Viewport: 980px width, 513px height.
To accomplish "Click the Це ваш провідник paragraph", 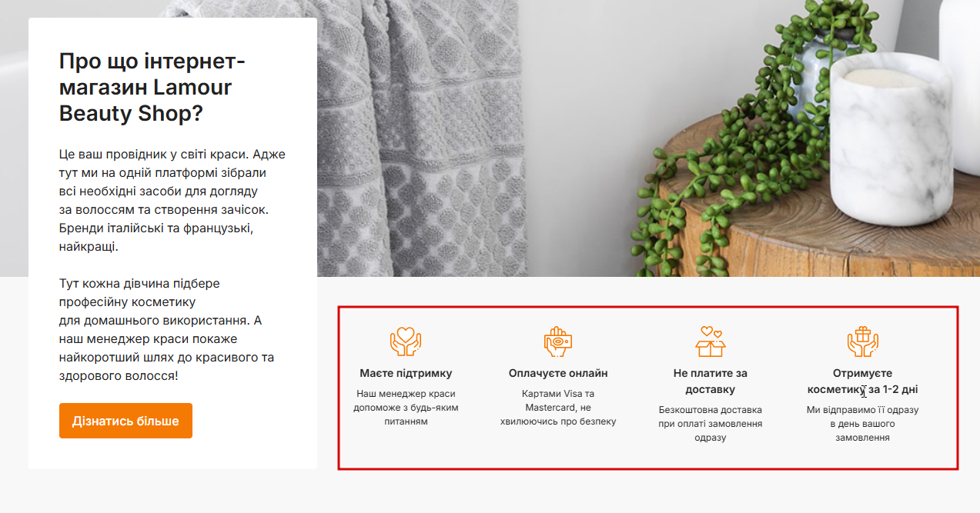I will point(172,200).
